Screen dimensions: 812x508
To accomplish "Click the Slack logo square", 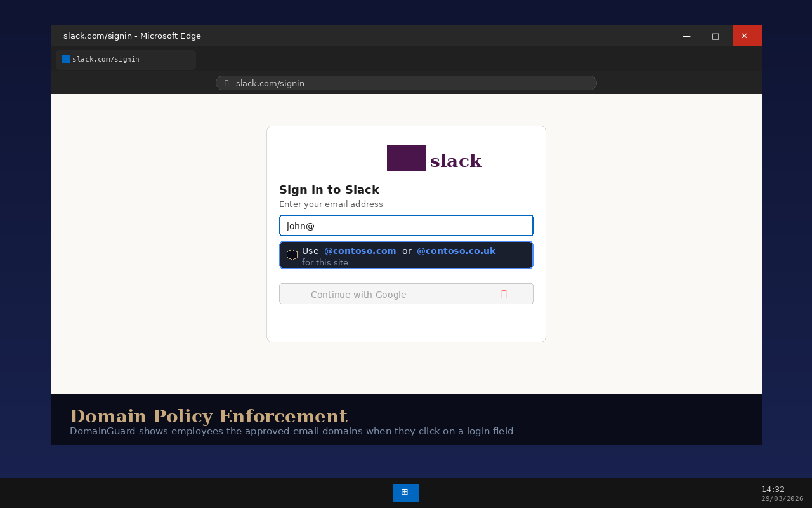I will click(x=406, y=157).
